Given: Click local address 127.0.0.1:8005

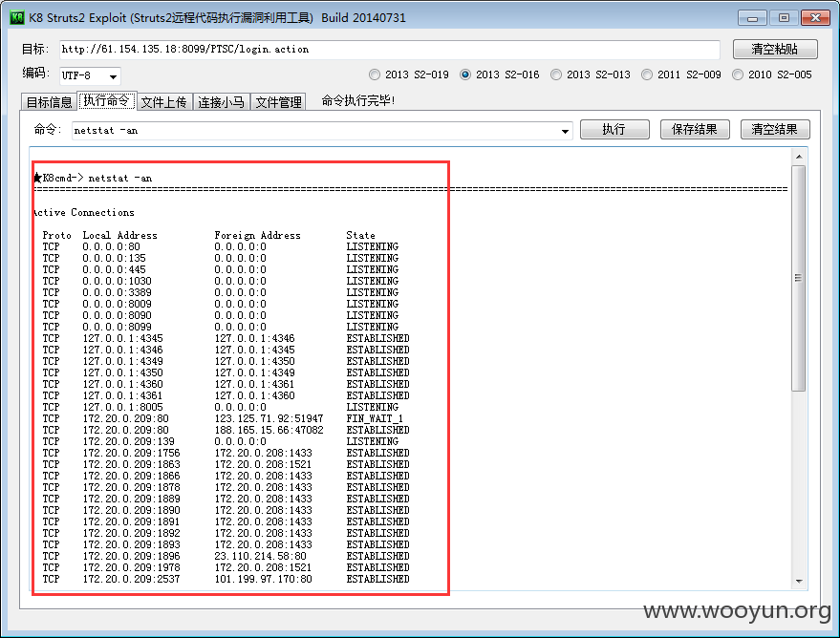Looking at the screenshot, I should tap(122, 407).
